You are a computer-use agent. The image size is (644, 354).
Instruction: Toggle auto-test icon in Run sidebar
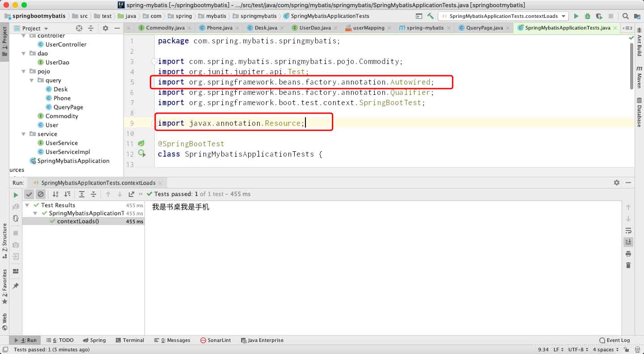(x=16, y=218)
